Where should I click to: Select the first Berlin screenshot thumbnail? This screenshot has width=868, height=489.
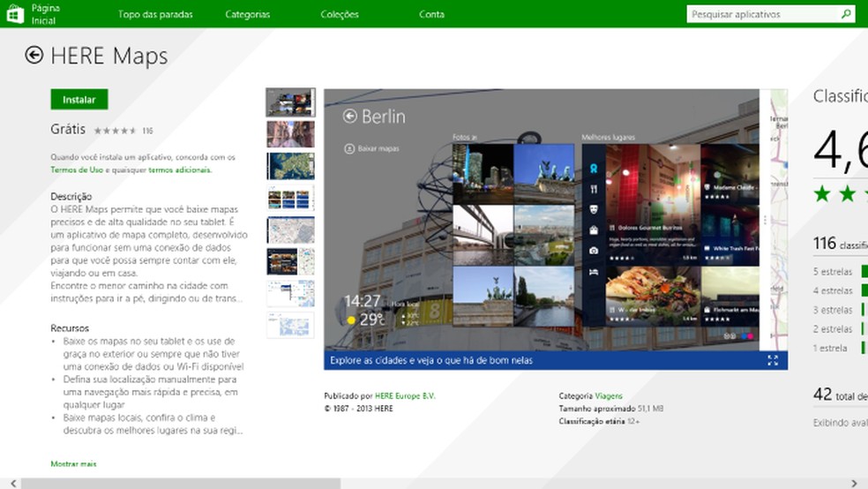290,102
